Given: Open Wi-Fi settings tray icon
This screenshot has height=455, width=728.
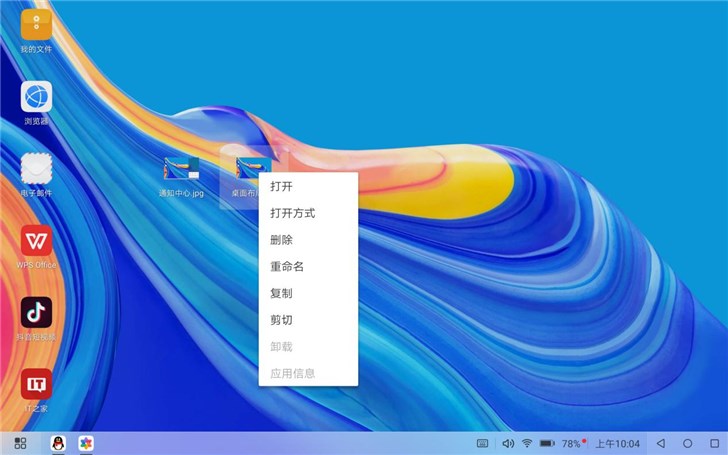Looking at the screenshot, I should click(x=527, y=443).
